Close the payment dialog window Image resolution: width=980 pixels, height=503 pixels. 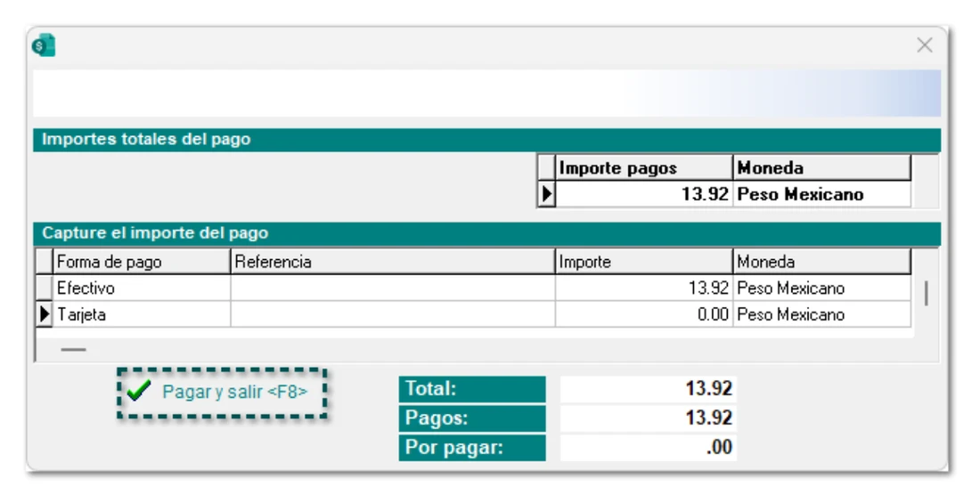point(925,45)
